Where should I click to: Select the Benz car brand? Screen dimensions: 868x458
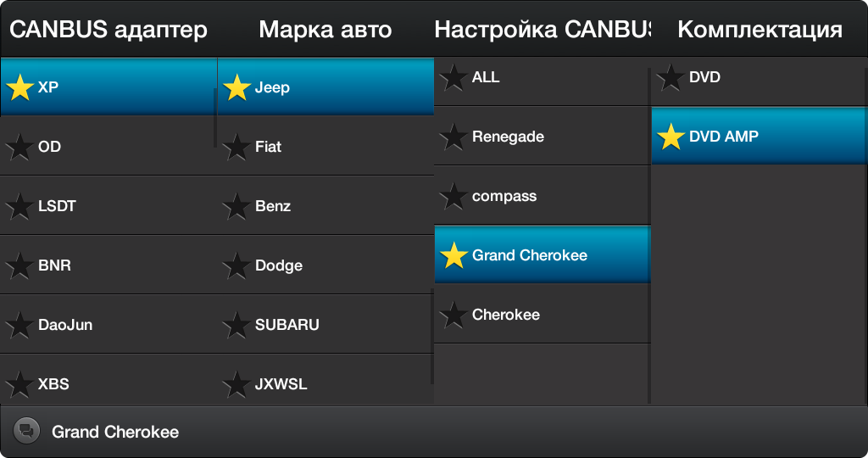click(325, 205)
